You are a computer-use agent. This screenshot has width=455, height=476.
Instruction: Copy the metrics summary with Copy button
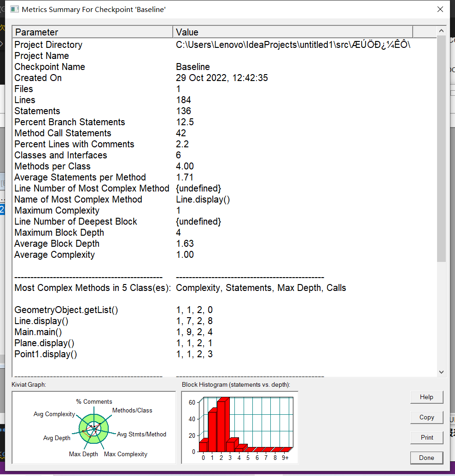426,417
